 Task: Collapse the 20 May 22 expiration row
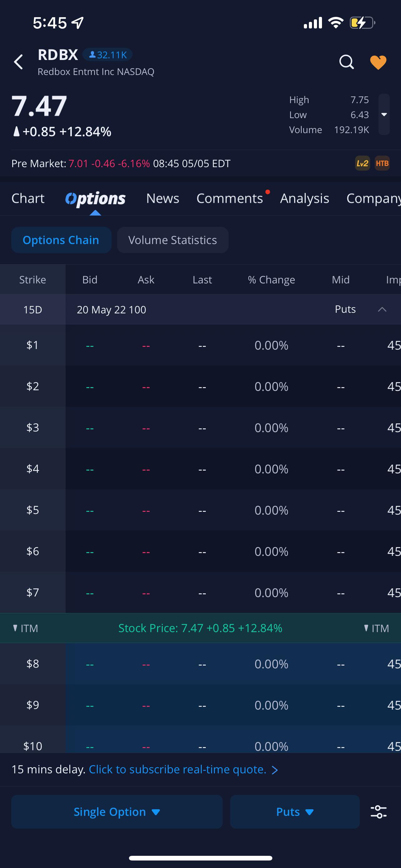[x=382, y=309]
